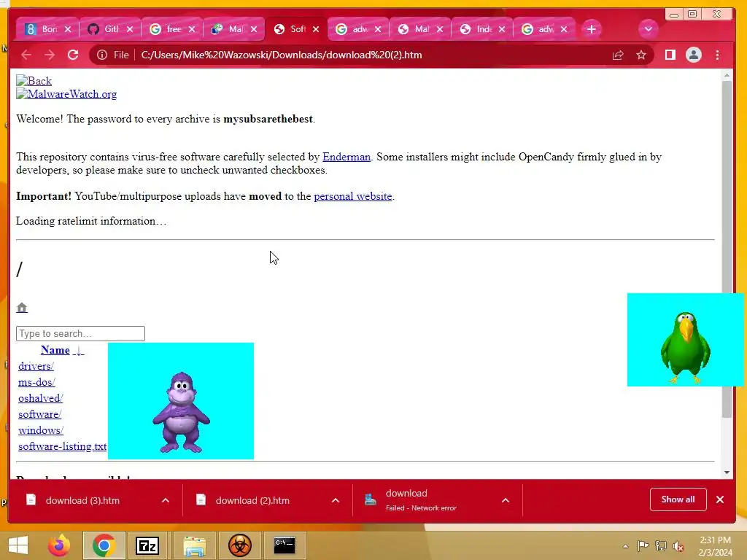Click the Back link at page top
This screenshot has height=560, width=747.
point(34,81)
